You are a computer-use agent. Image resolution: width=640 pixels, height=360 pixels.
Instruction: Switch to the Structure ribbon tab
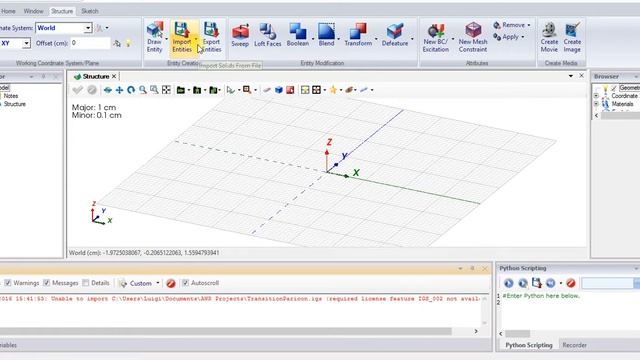(62, 11)
